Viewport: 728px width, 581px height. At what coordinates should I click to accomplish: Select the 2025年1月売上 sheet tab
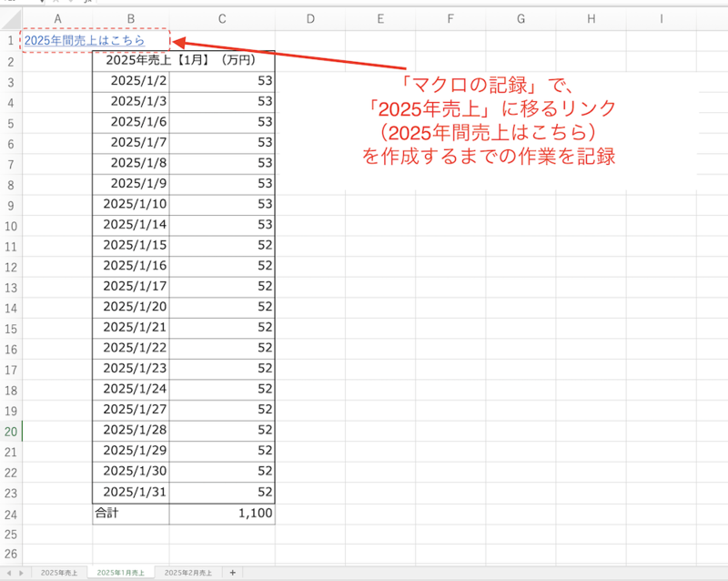[121, 573]
